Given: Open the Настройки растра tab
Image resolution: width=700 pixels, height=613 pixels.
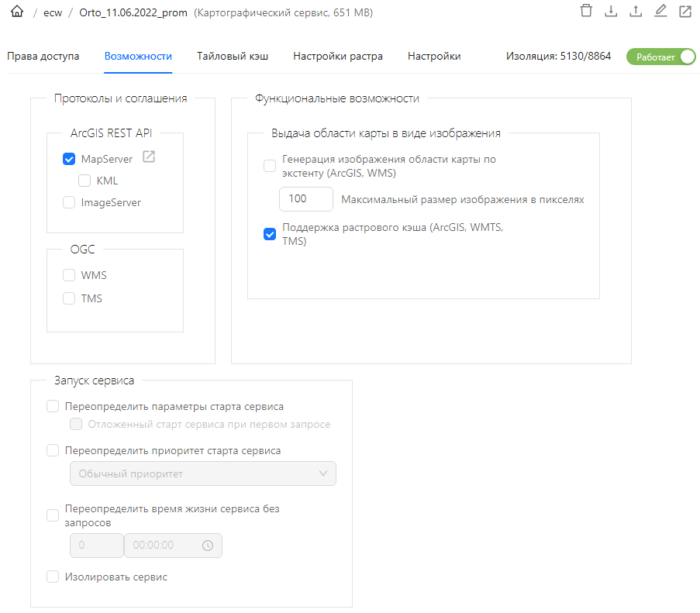Looking at the screenshot, I should point(337,56).
